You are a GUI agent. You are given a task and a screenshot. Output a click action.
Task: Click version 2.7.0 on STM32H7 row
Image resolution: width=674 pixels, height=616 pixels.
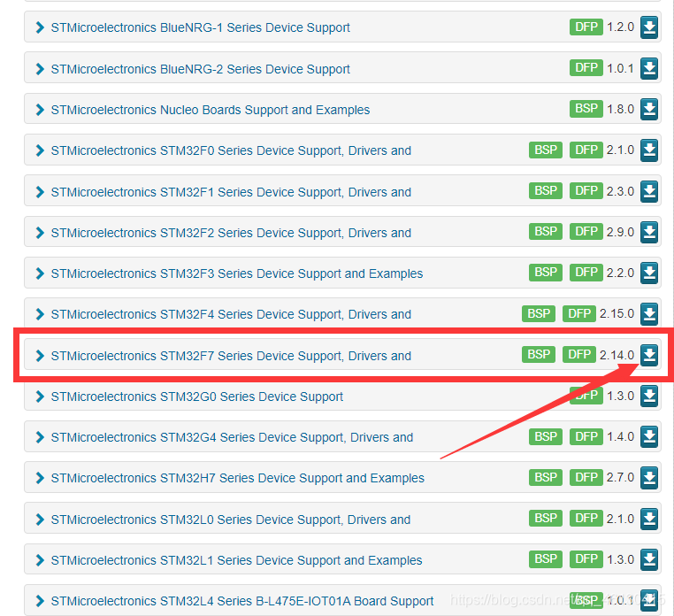[620, 478]
